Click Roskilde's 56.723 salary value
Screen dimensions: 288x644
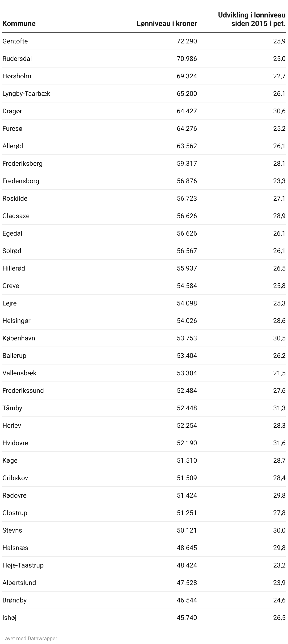(187, 199)
